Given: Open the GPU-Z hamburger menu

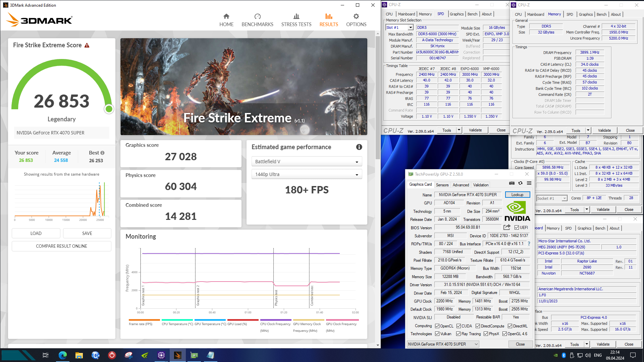Looking at the screenshot, I should click(529, 183).
